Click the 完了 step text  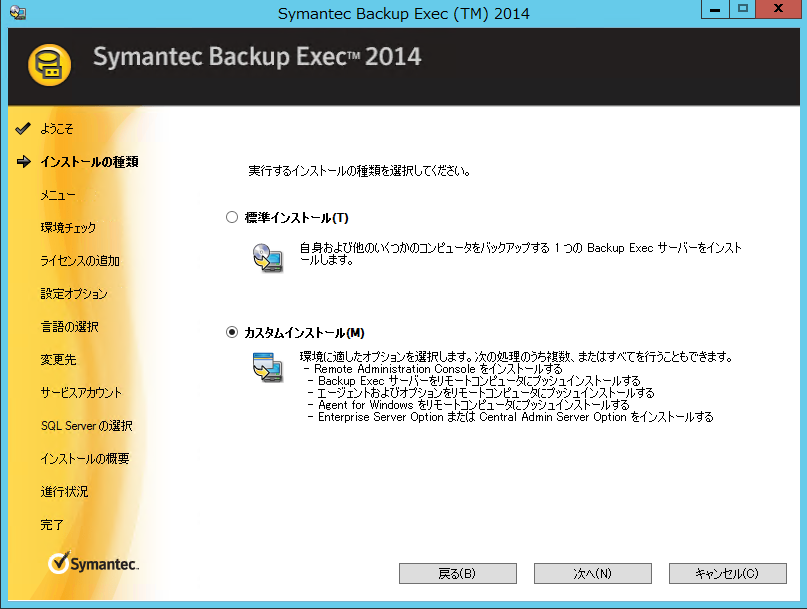(x=52, y=525)
